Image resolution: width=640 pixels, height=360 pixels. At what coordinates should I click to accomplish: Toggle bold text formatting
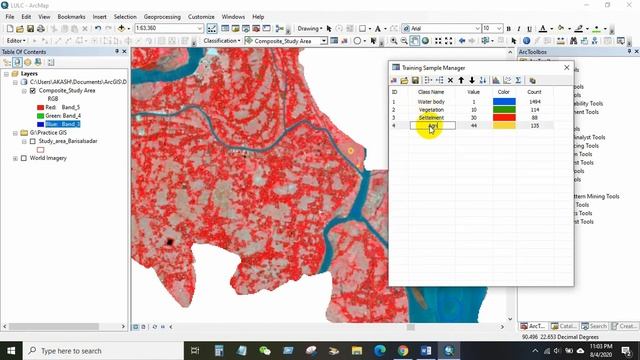(x=509, y=29)
